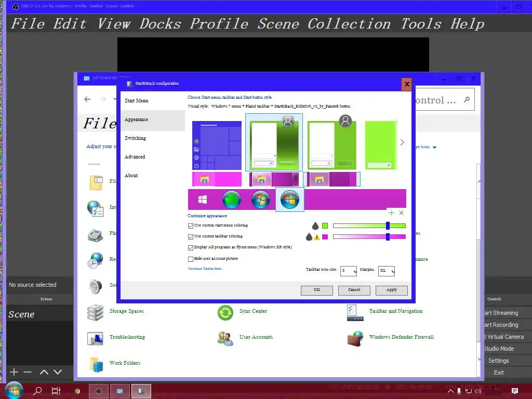Click the taskbar coloring warning icon
Image resolution: width=532 pixels, height=399 pixels.
[316, 237]
